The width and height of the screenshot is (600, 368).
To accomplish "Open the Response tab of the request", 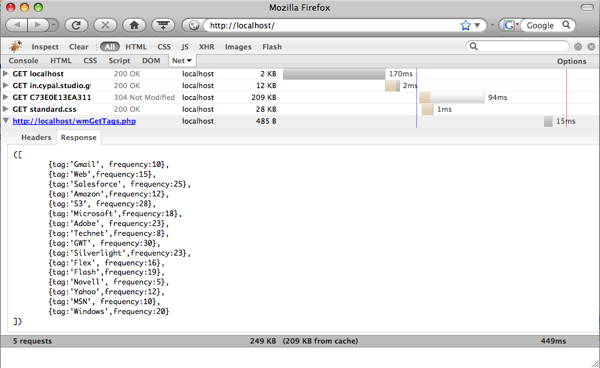I will [x=78, y=137].
